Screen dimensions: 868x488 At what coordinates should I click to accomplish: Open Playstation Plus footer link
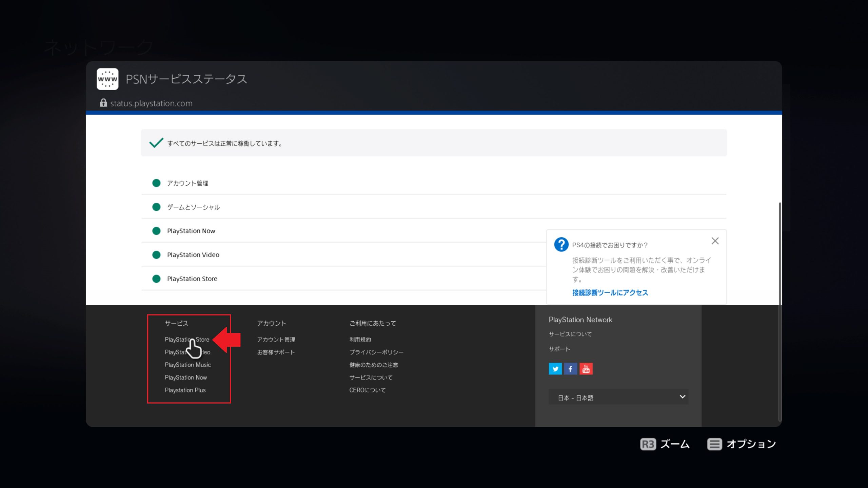[185, 390]
